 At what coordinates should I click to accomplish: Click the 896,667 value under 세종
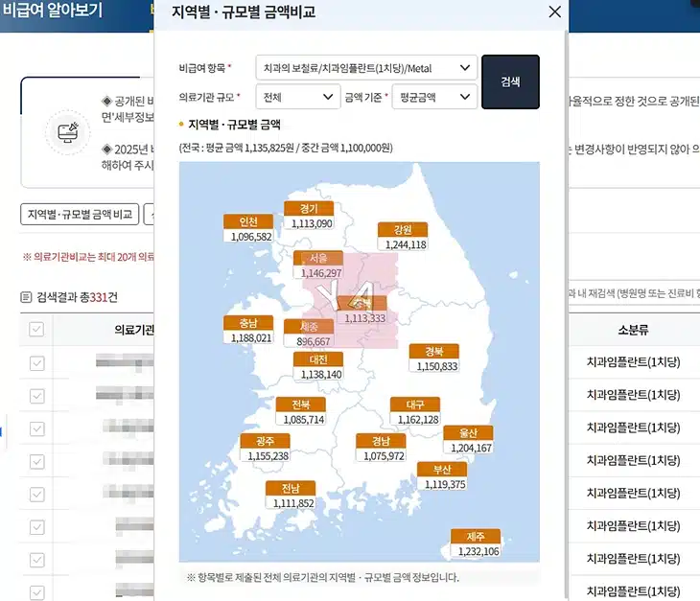click(x=313, y=342)
